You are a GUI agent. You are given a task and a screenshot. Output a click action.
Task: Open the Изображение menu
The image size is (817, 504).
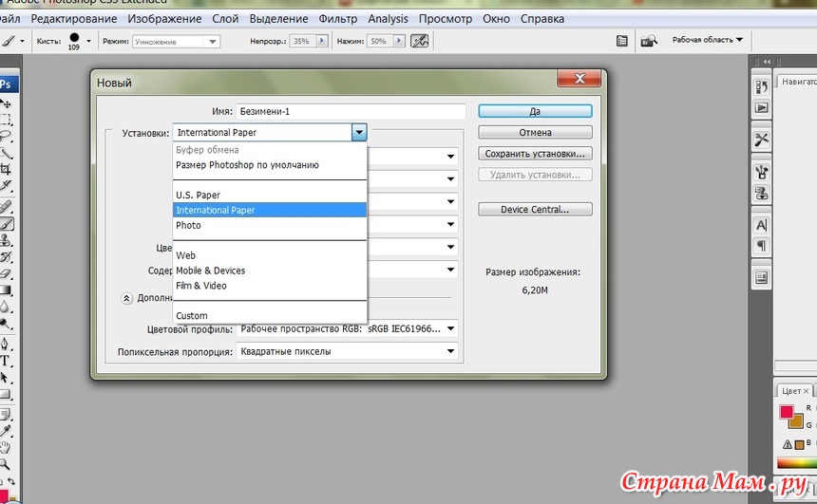(164, 19)
